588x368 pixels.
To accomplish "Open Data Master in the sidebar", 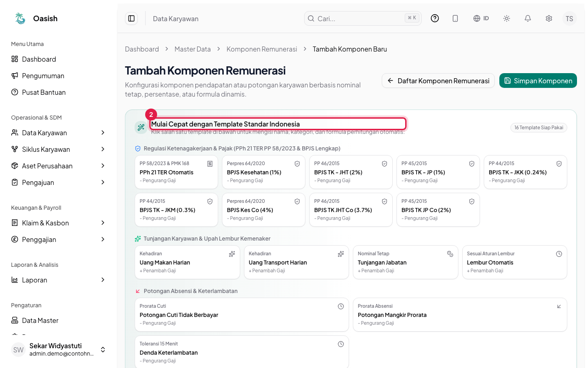I will click(59, 321).
